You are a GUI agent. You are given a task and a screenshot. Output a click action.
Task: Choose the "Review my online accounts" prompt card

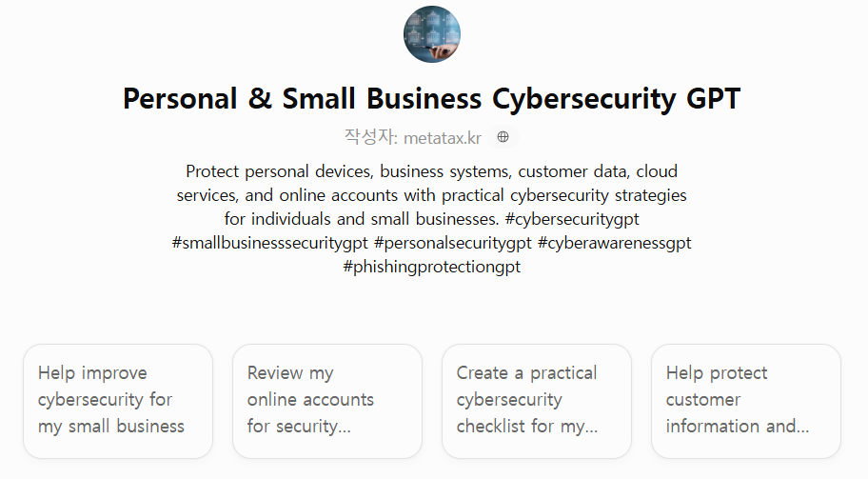tap(327, 401)
